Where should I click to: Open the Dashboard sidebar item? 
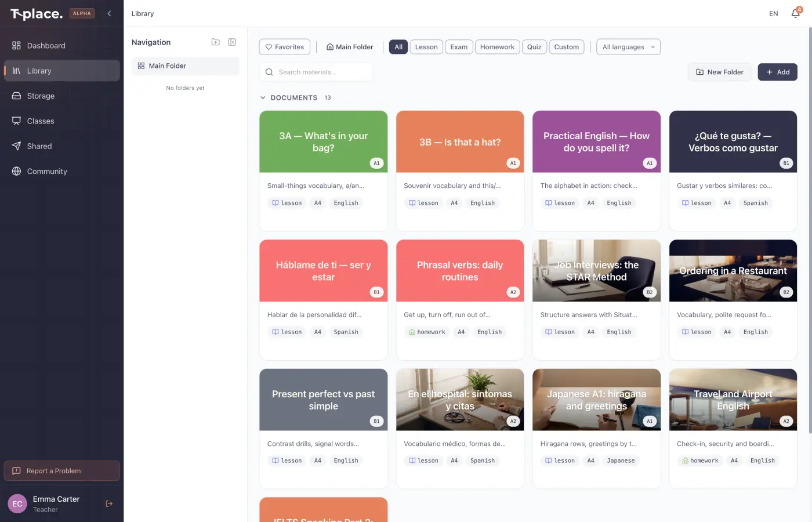61,46
